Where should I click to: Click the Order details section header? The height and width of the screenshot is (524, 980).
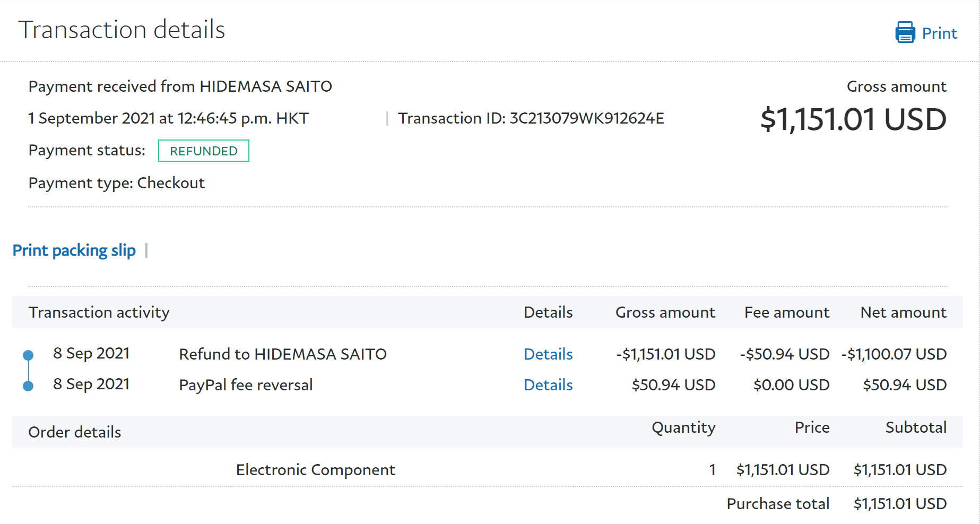pos(75,432)
